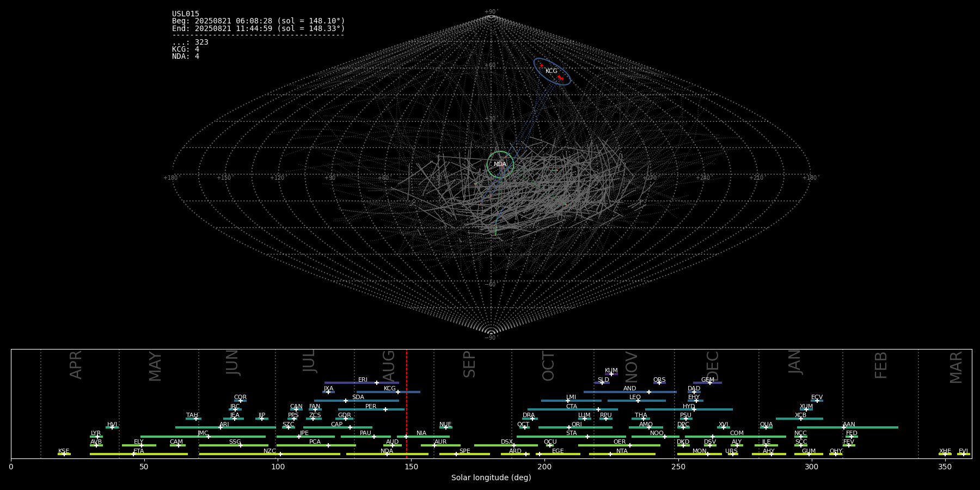Click the COM shower label in the timeline
Screen dimensions: 980x490
tap(737, 433)
